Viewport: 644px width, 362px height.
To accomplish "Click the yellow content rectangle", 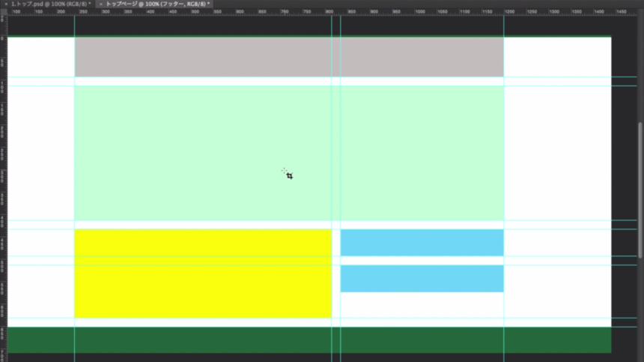I will [x=203, y=274].
